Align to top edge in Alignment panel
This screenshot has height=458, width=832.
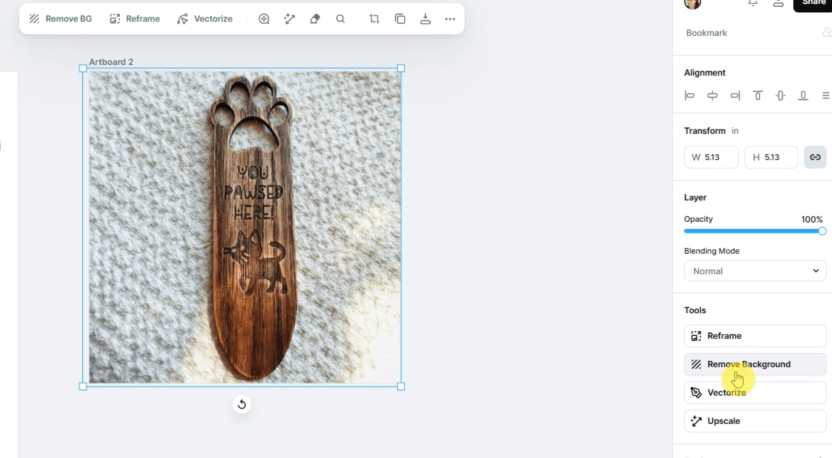point(758,96)
